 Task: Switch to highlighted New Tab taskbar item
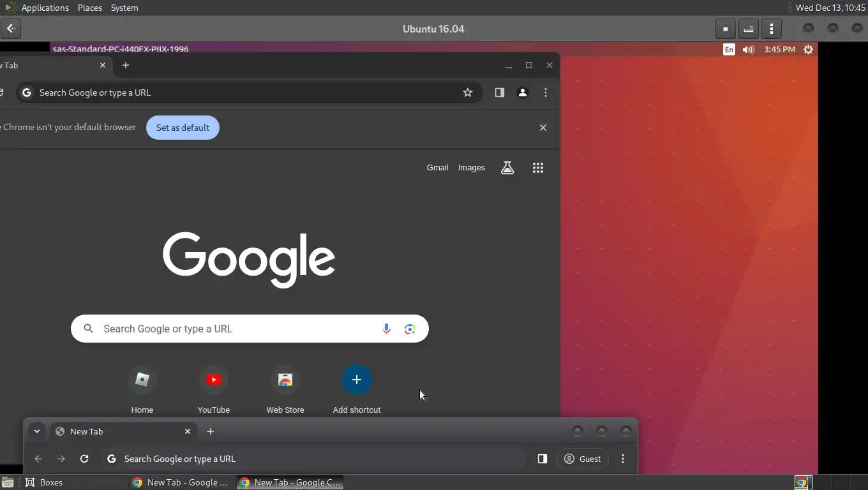[290, 482]
